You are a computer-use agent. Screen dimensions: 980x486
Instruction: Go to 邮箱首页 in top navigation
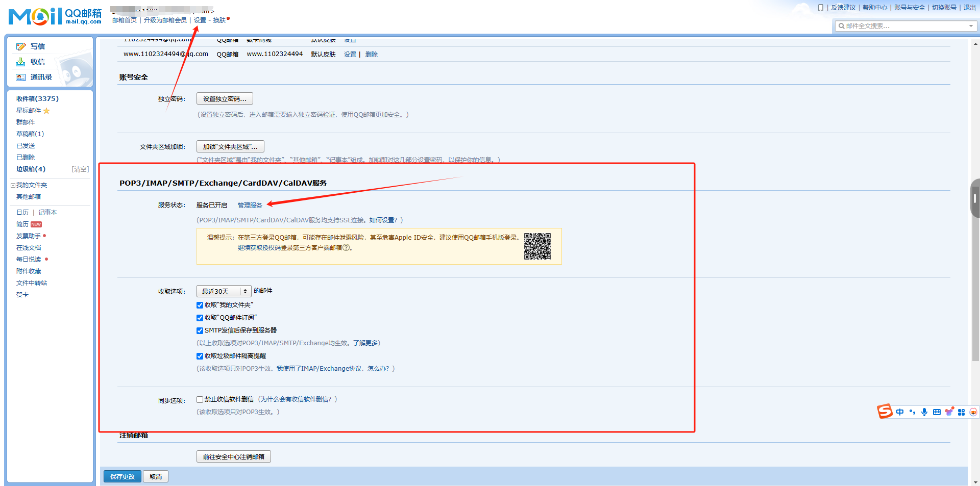coord(125,20)
